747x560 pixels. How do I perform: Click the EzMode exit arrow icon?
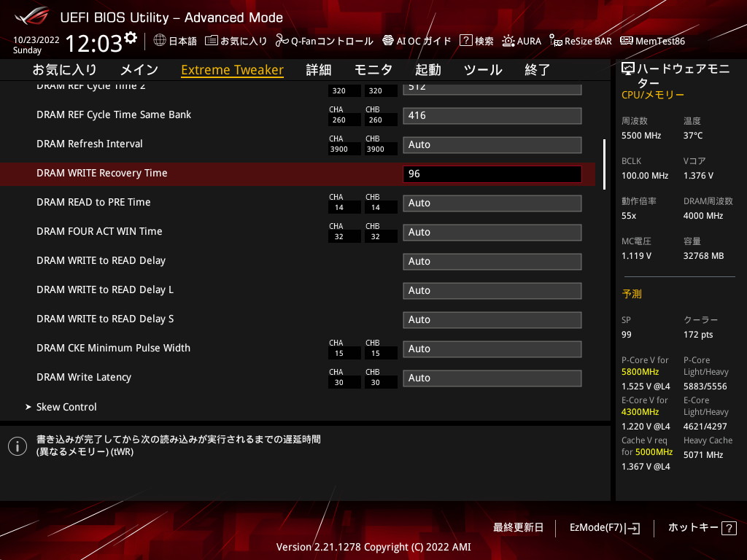point(633,528)
